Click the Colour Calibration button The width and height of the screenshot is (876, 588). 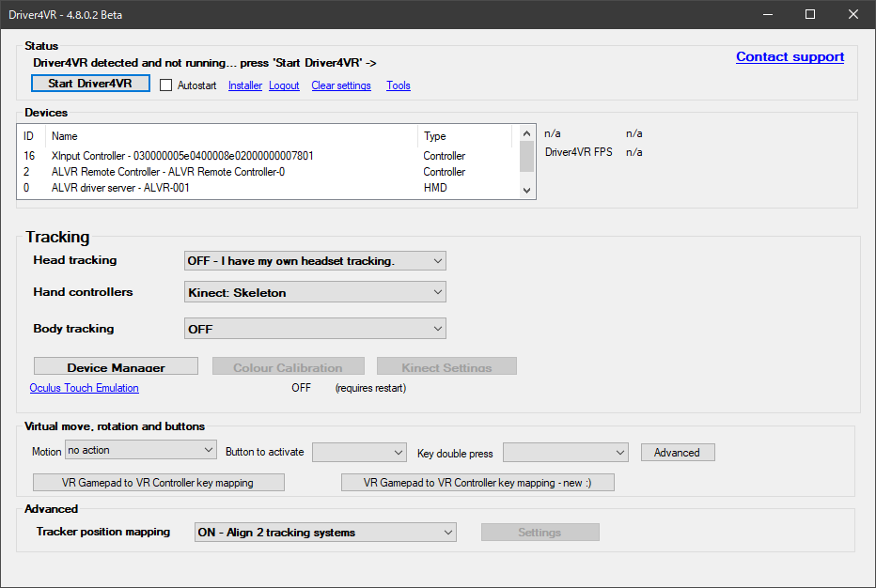point(289,367)
